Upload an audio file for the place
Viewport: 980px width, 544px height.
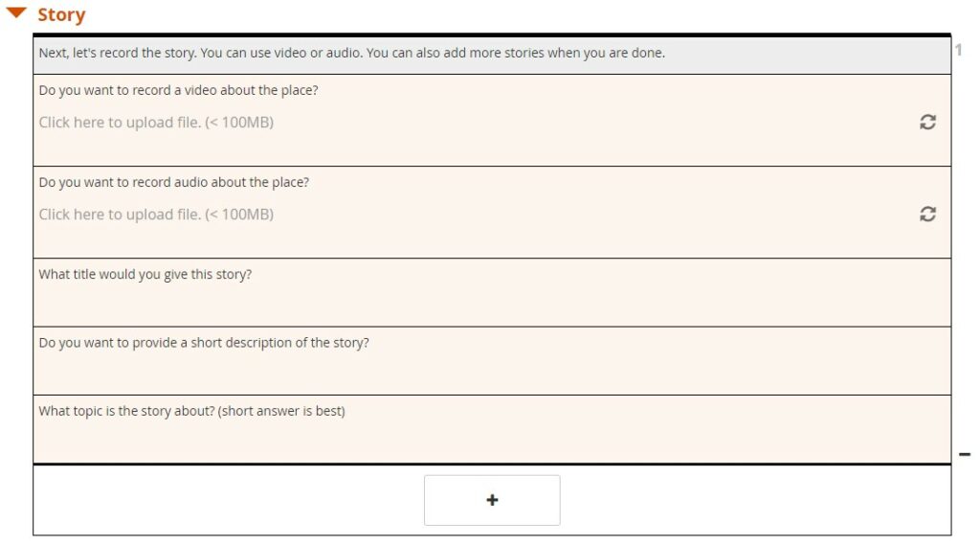(x=156, y=214)
